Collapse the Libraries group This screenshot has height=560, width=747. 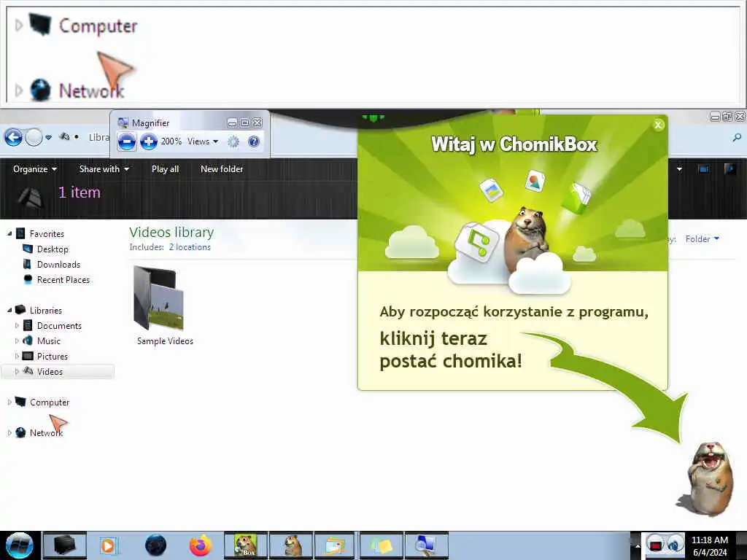click(x=9, y=310)
